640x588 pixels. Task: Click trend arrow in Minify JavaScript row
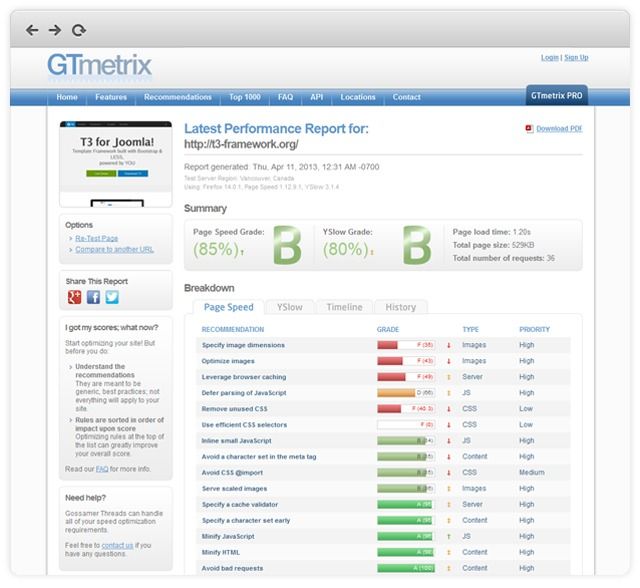tap(449, 537)
